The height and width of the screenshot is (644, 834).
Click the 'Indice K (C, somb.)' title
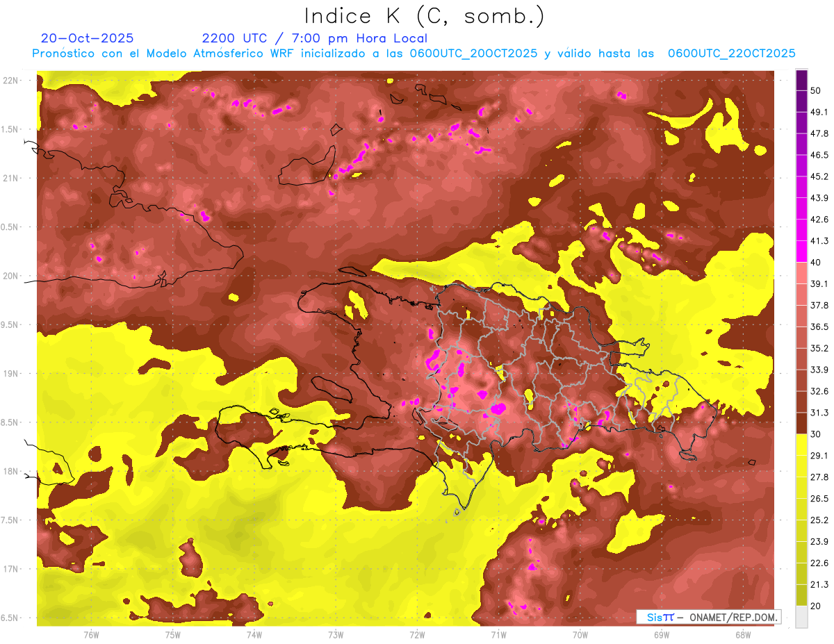(x=424, y=15)
